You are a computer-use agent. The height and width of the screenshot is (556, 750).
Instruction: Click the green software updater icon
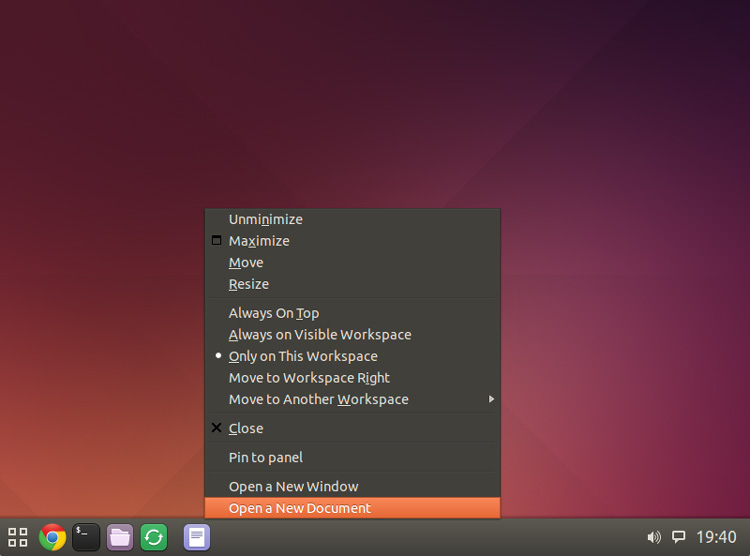point(154,537)
